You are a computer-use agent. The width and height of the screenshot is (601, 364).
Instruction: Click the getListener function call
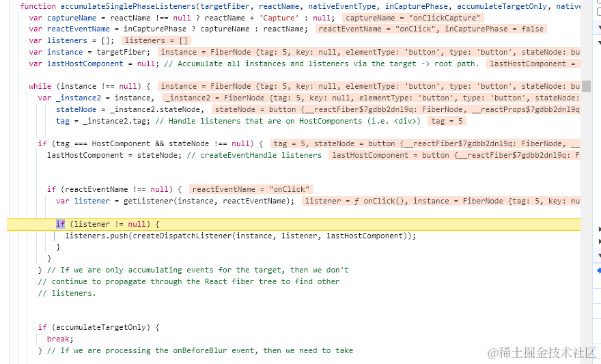tap(148, 201)
